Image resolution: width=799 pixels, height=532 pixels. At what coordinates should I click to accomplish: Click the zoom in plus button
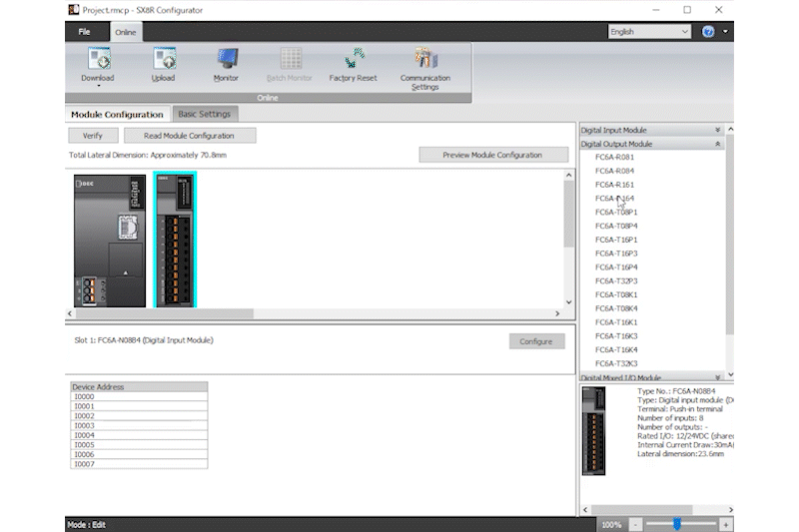pos(726,524)
